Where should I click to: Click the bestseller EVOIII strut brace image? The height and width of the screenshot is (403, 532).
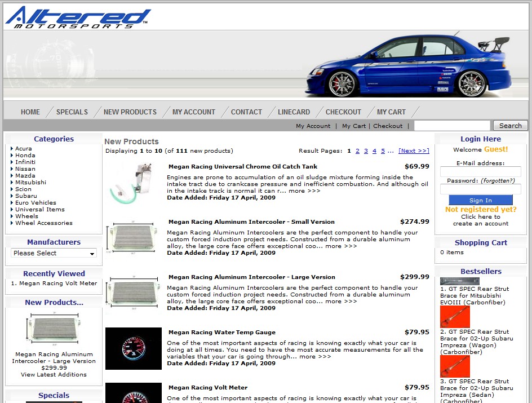459,281
